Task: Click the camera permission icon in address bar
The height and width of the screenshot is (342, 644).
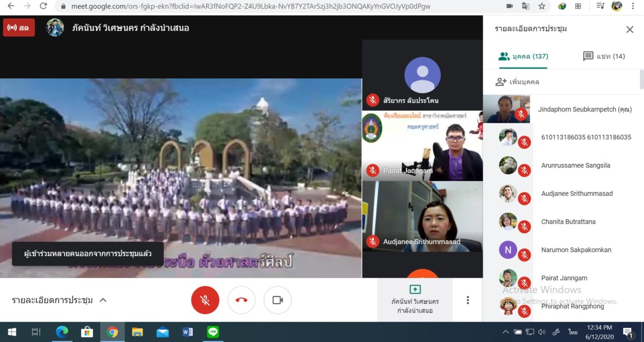Action: (509, 6)
